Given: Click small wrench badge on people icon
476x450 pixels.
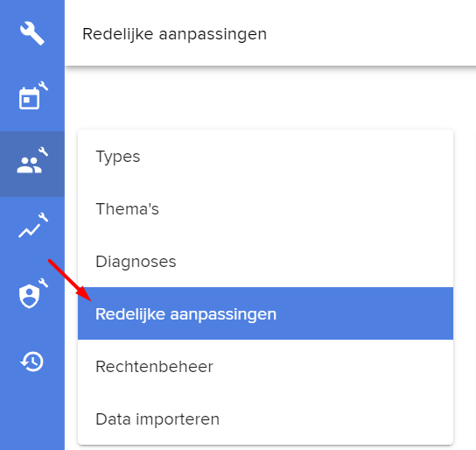Looking at the screenshot, I should pyautogui.click(x=43, y=151).
